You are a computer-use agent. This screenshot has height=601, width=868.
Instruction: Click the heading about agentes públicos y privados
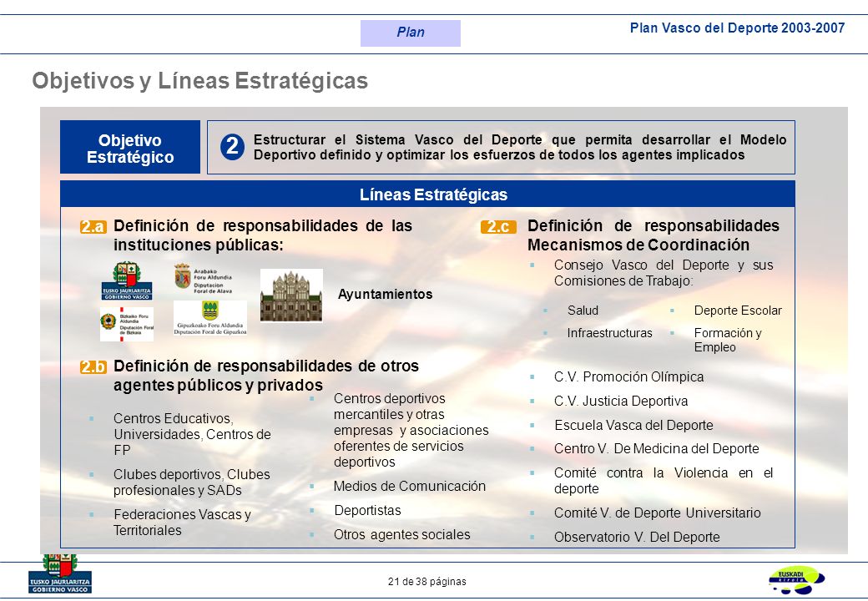(266, 376)
